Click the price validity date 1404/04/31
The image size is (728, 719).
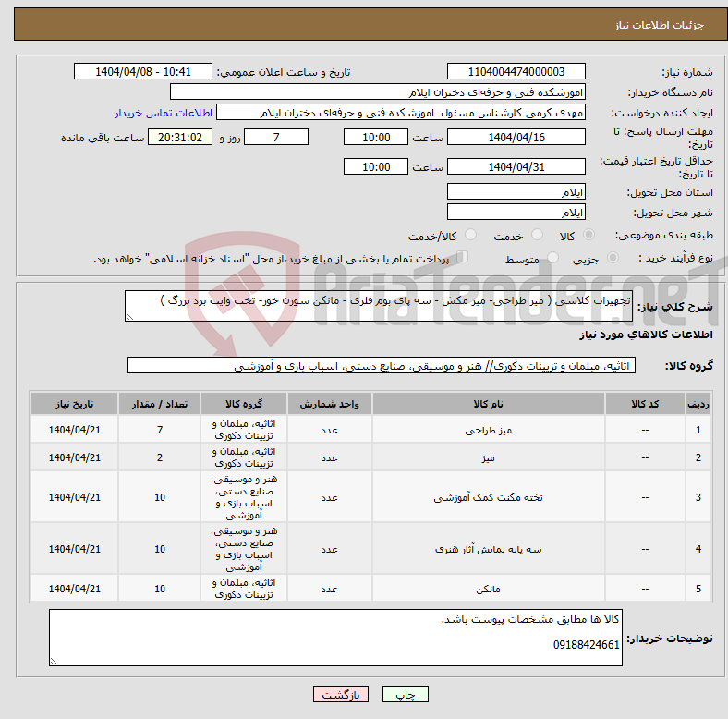click(x=516, y=166)
